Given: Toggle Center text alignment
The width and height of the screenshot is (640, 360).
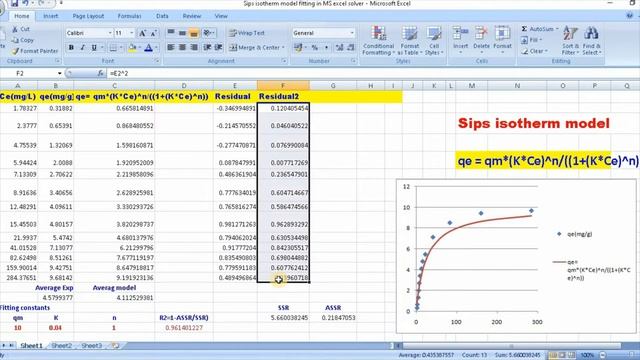Looking at the screenshot, I should 182,47.
